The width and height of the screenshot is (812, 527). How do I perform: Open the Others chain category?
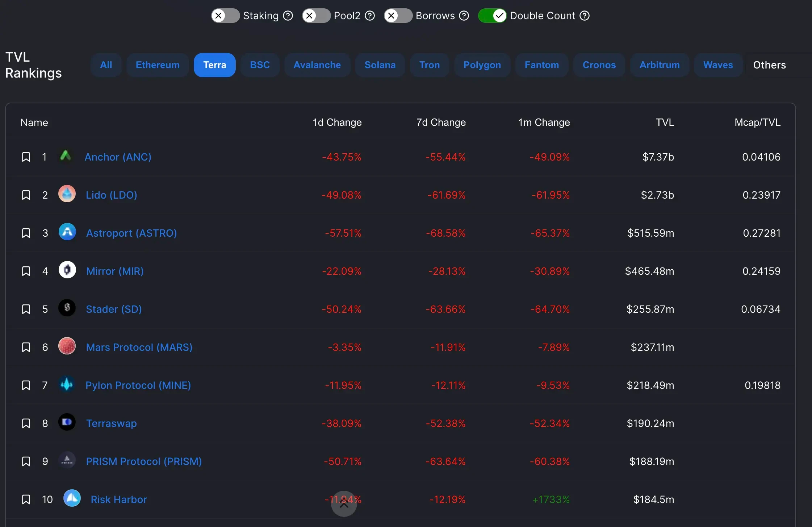click(x=769, y=64)
